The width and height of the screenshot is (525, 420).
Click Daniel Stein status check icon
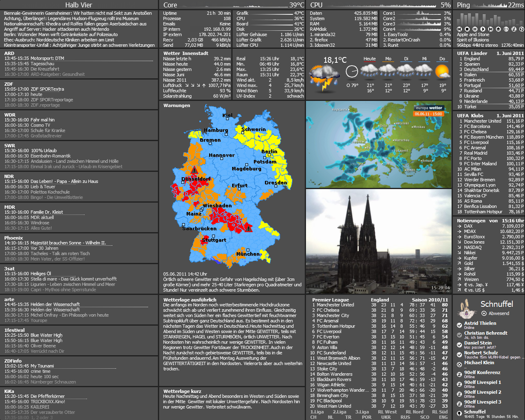click(x=459, y=345)
